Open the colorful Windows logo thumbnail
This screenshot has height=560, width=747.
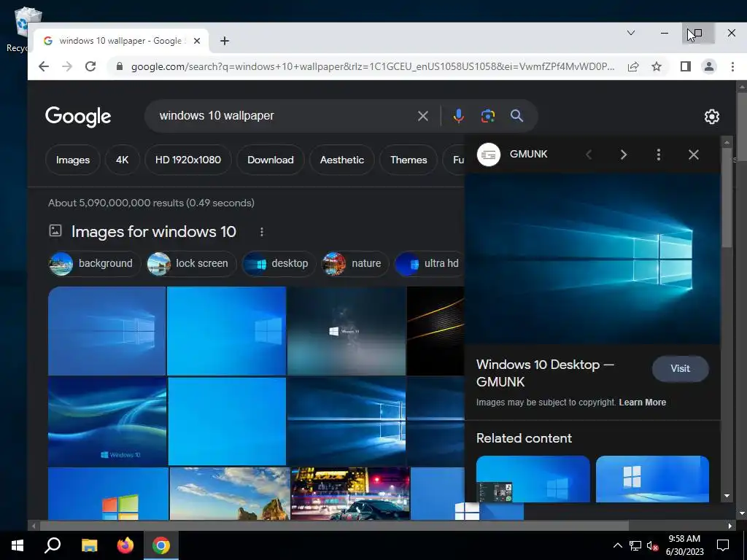tap(108, 494)
